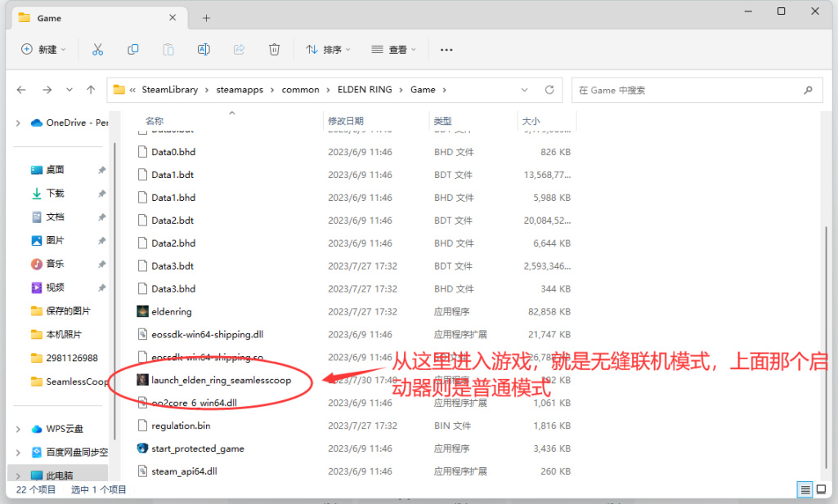838x504 pixels.
Task: Click the Cut scissors icon
Action: (x=97, y=49)
